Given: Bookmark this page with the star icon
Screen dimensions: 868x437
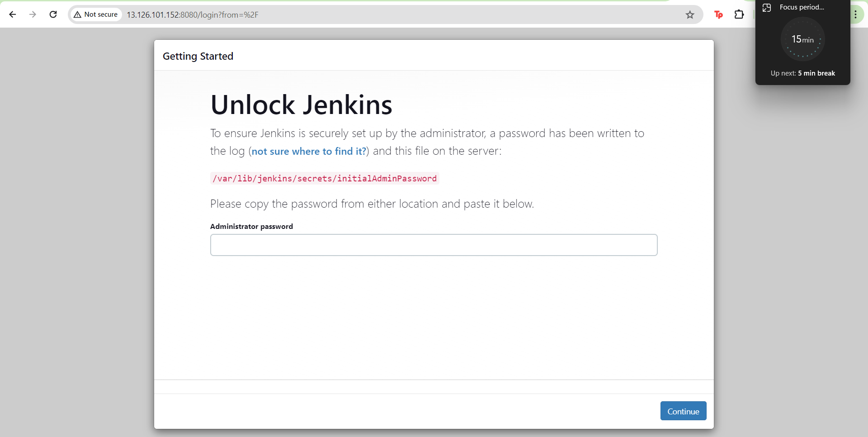Looking at the screenshot, I should [x=690, y=15].
